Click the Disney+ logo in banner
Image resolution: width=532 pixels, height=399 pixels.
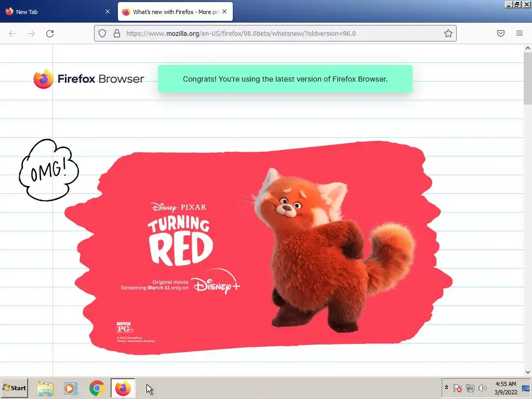point(216,282)
